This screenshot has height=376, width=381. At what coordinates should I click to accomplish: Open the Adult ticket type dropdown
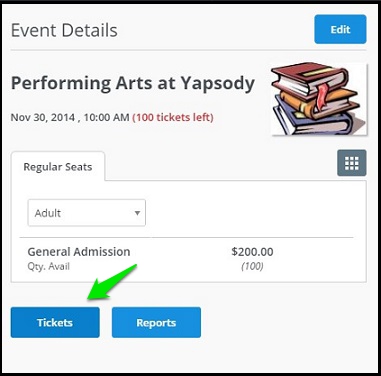87,213
